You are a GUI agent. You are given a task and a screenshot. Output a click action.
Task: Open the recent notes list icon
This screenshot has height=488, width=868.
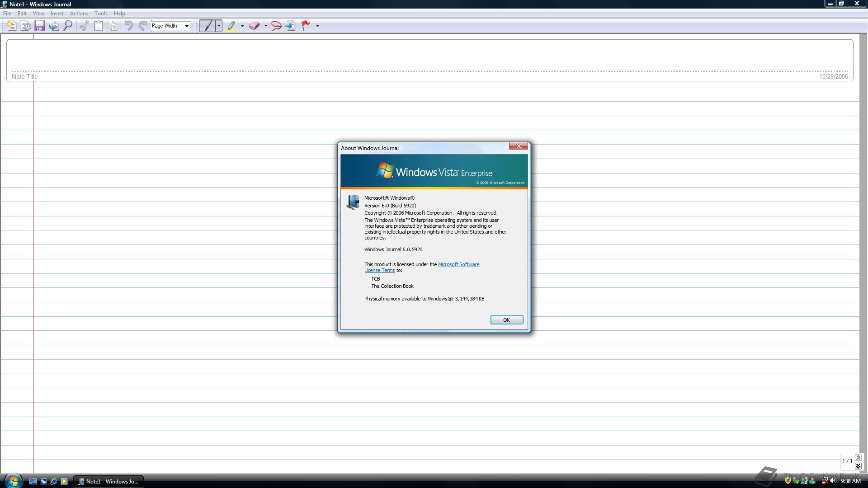coord(26,26)
